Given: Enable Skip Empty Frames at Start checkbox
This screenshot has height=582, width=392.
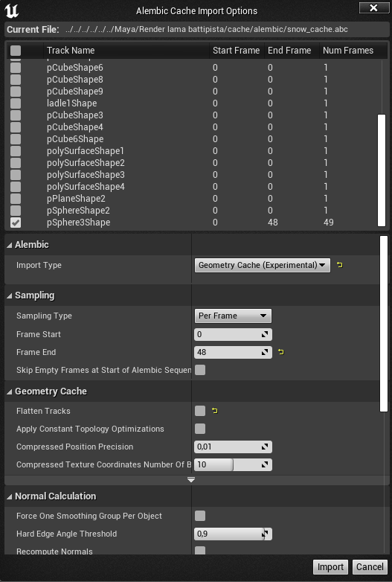Looking at the screenshot, I should (200, 370).
